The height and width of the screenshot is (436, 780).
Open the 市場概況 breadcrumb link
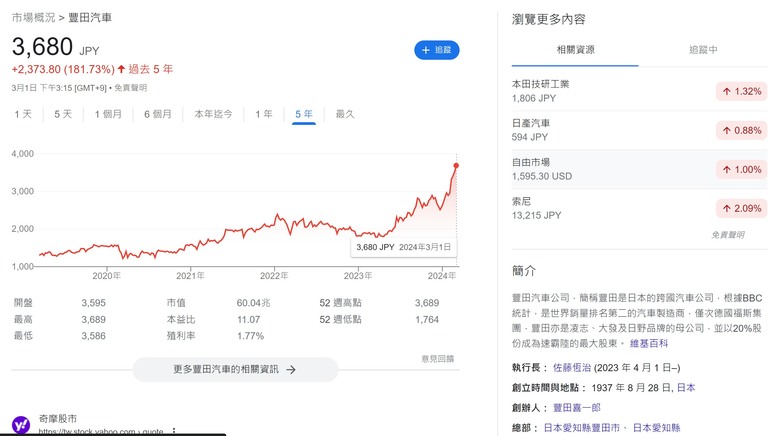click(x=33, y=17)
